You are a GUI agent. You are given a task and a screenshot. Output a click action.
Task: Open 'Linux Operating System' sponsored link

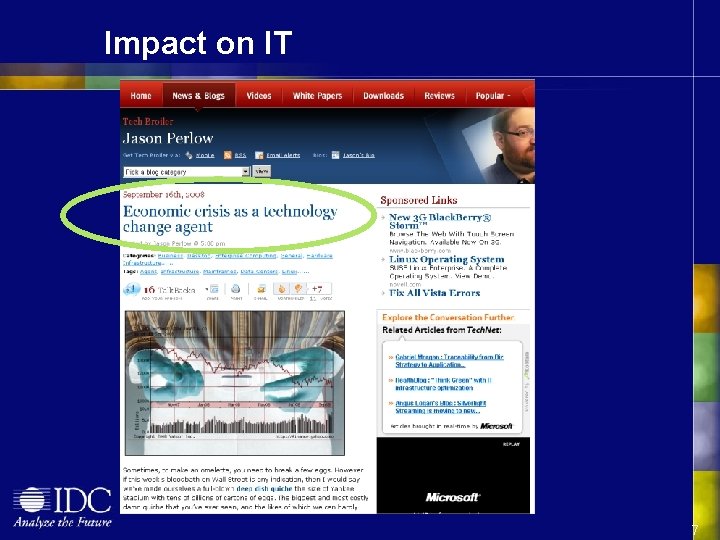[446, 259]
